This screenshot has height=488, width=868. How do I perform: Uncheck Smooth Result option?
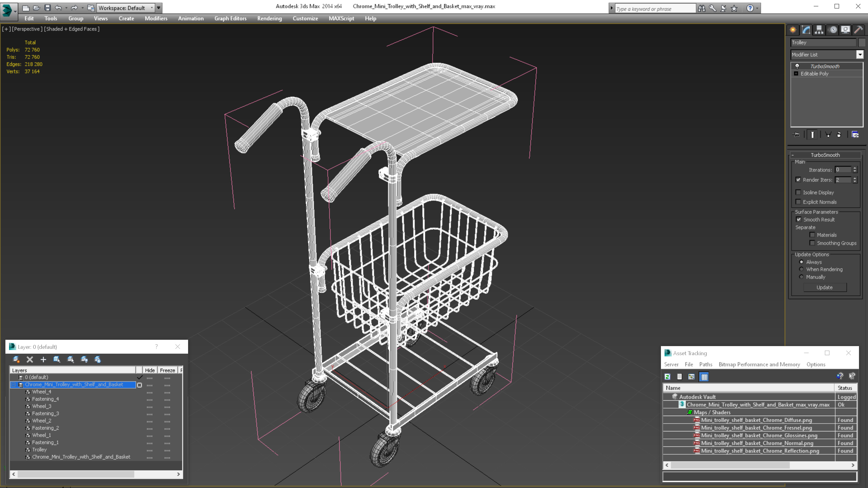pyautogui.click(x=799, y=219)
